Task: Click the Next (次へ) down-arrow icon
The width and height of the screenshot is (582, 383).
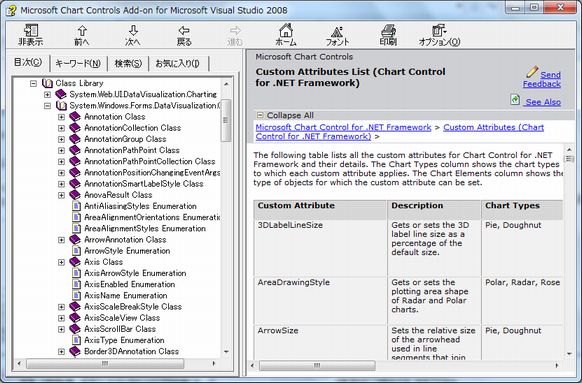Action: point(133,31)
